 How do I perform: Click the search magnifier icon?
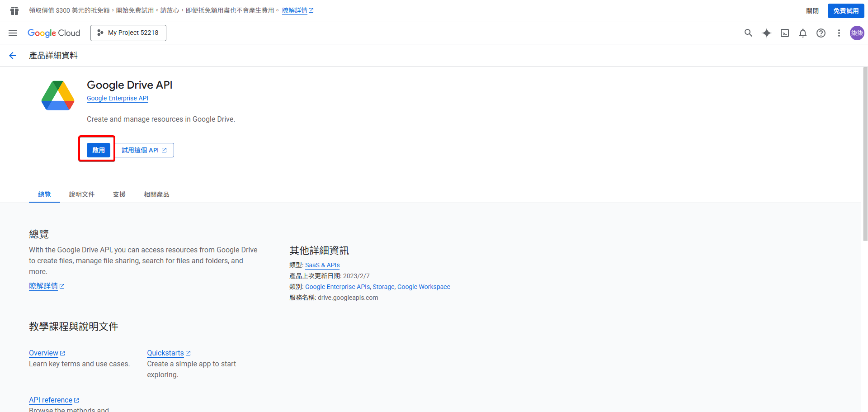(x=748, y=33)
